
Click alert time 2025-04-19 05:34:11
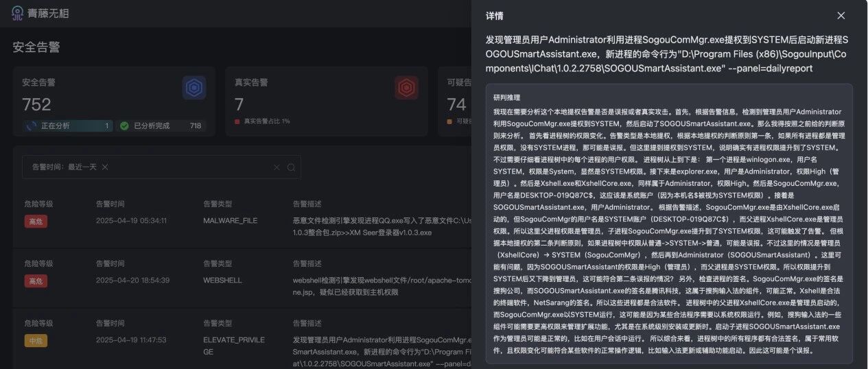[131, 221]
